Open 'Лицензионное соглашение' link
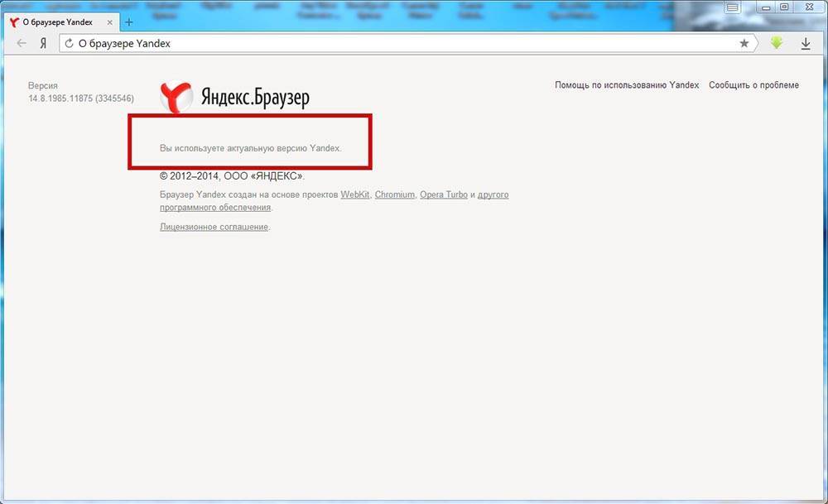 214,227
